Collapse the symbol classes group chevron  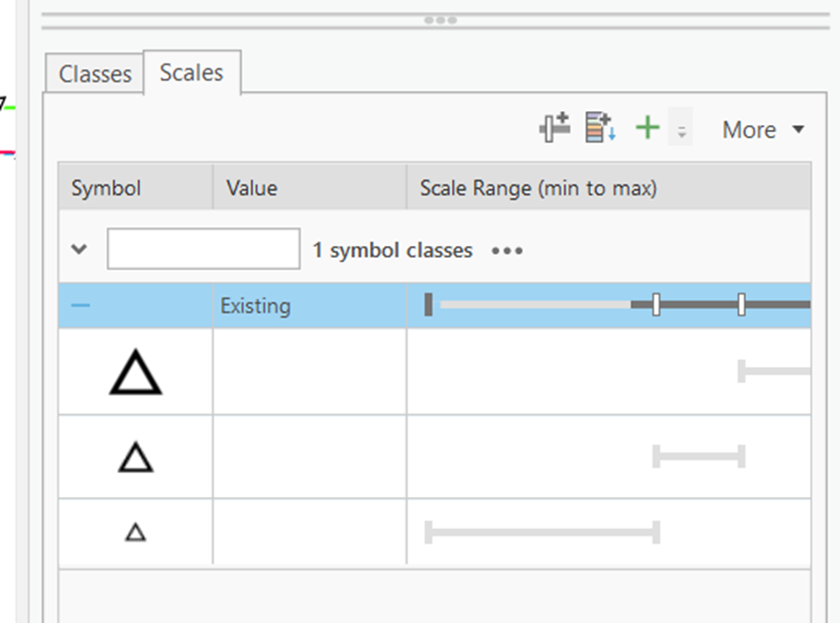point(80,250)
